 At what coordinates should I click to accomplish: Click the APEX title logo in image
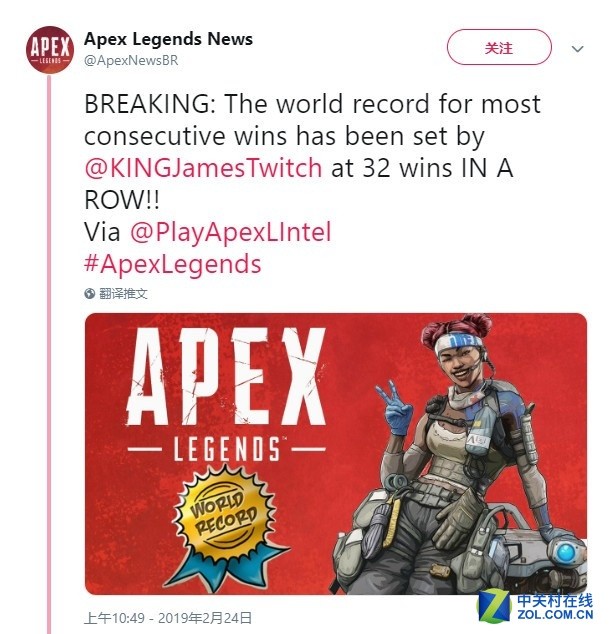226,376
